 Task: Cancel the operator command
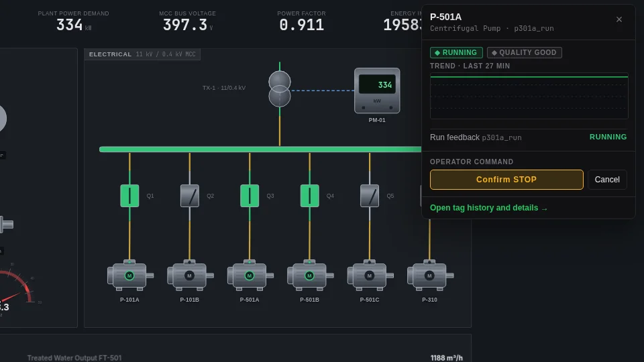coord(607,180)
